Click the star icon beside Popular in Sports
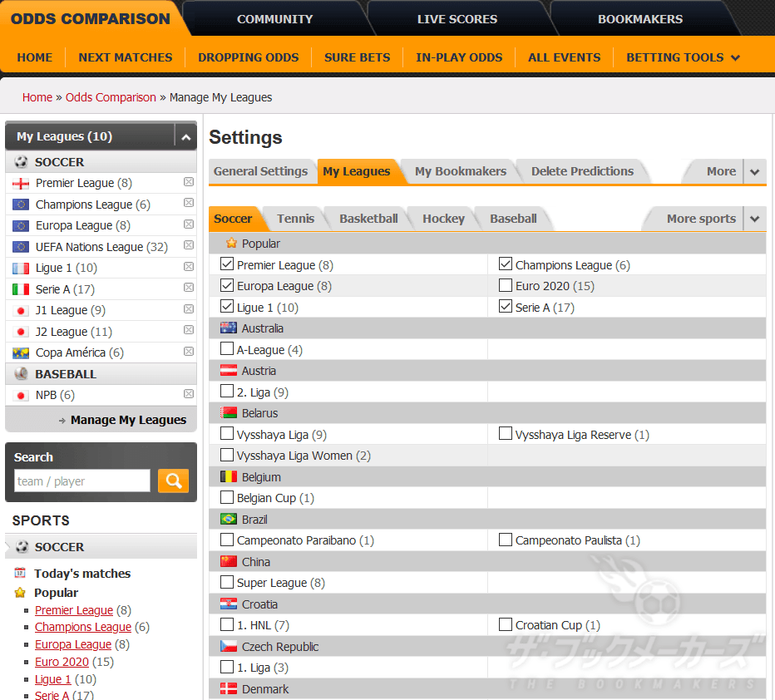 click(x=20, y=592)
